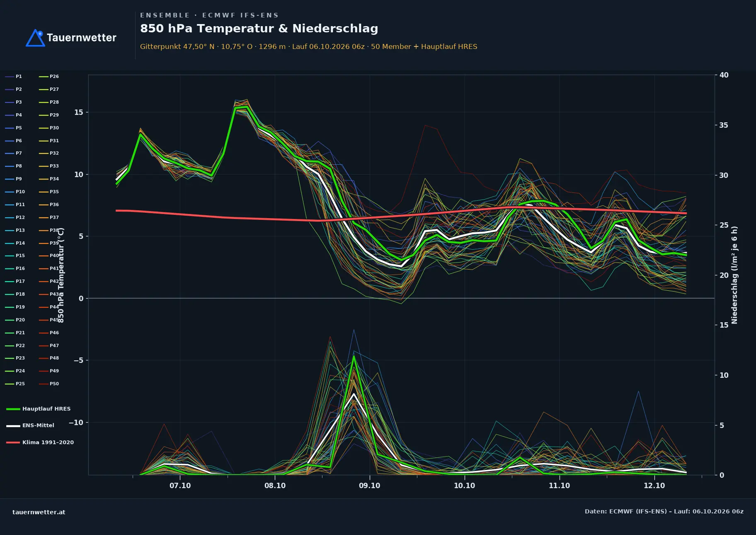Select the P28 legend entry

pyautogui.click(x=49, y=102)
